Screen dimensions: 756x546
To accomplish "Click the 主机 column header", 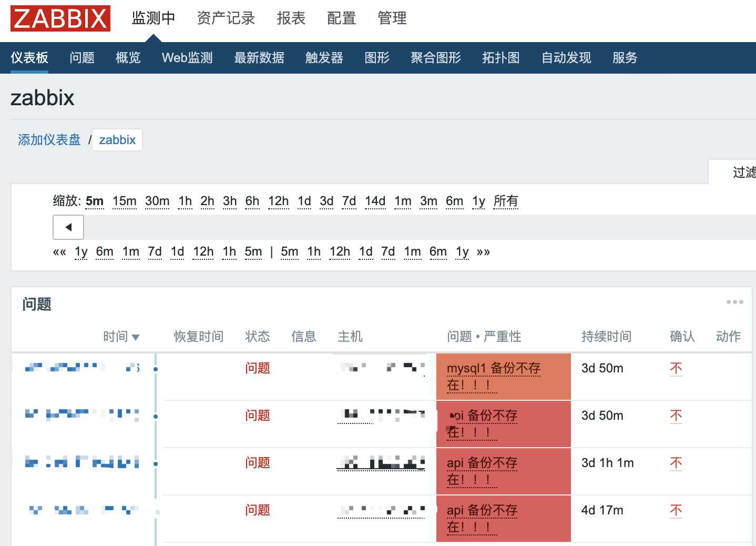I will click(350, 337).
